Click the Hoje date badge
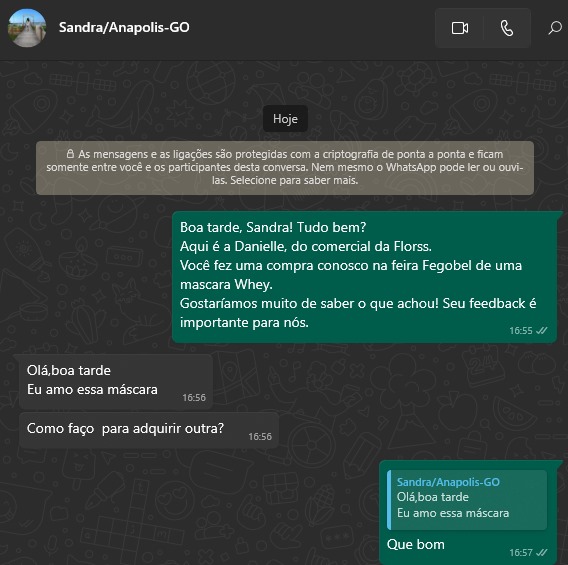This screenshot has width=568, height=565. tap(285, 119)
